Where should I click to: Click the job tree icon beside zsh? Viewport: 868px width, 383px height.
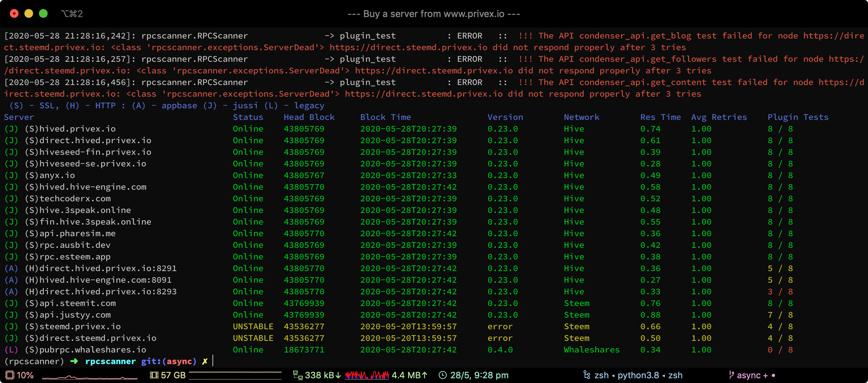(587, 375)
